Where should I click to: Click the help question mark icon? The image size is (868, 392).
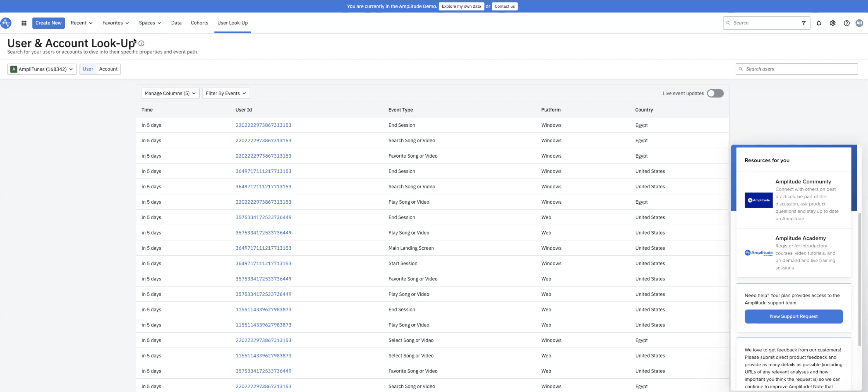click(846, 23)
